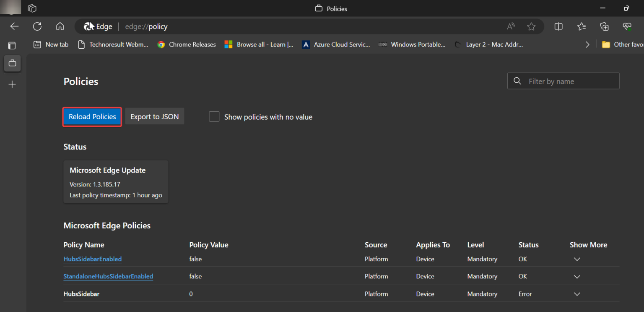
Task: Open the Favorites star-list icon
Action: 581,26
